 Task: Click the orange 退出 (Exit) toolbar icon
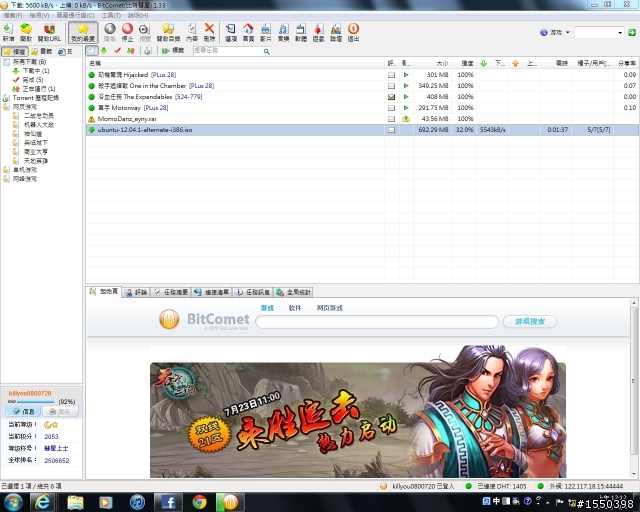click(353, 32)
